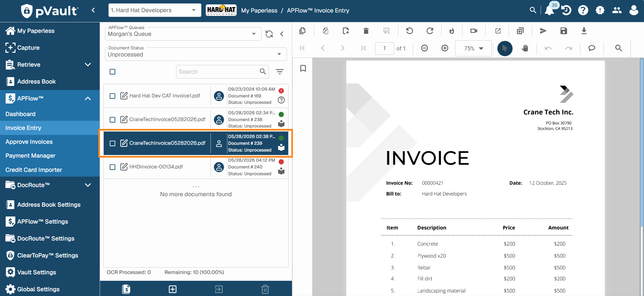
Task: Click the delete trash icon in viewer toolbar
Action: (x=366, y=31)
